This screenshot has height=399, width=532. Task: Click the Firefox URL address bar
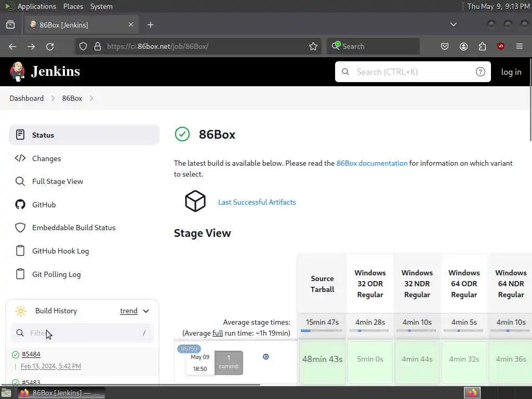coord(198,46)
